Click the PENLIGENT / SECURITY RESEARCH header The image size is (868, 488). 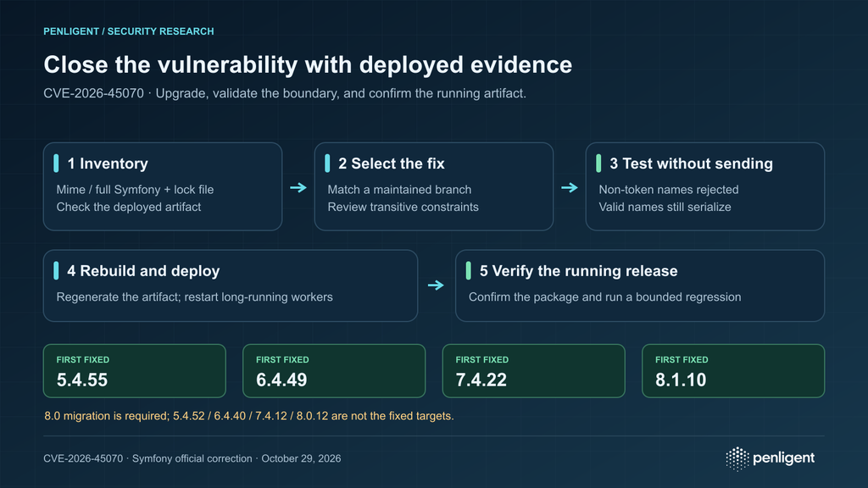click(x=129, y=31)
